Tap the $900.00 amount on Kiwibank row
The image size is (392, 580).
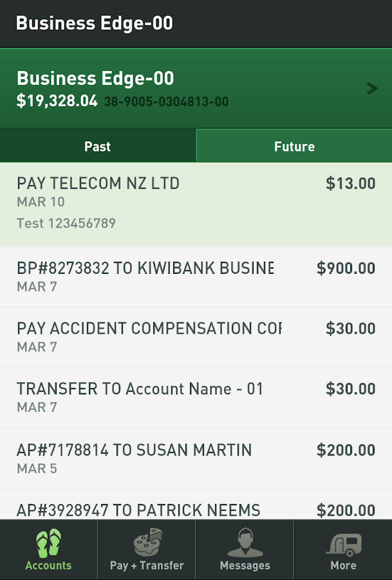tap(346, 269)
